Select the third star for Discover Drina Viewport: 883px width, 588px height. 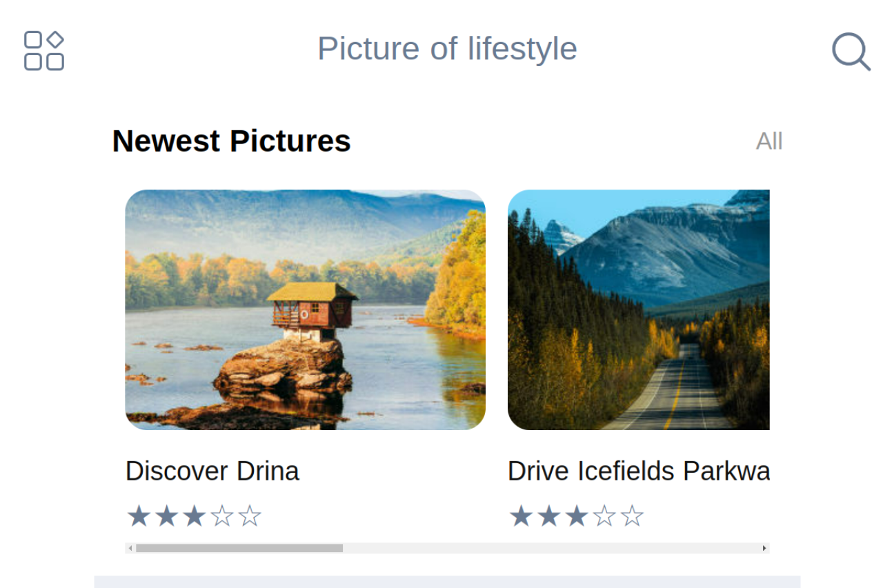tap(194, 516)
